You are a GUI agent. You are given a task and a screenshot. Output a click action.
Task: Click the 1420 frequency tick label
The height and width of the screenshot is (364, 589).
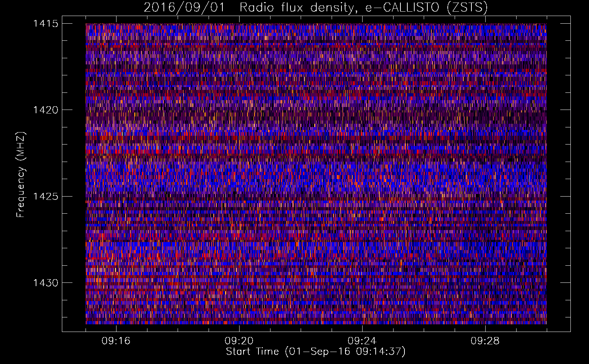[46, 110]
